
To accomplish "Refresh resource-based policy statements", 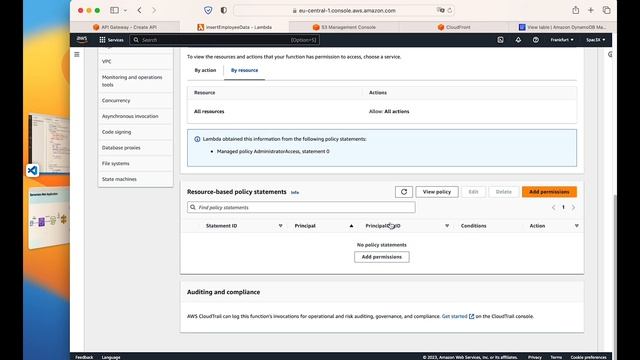I will (x=404, y=192).
